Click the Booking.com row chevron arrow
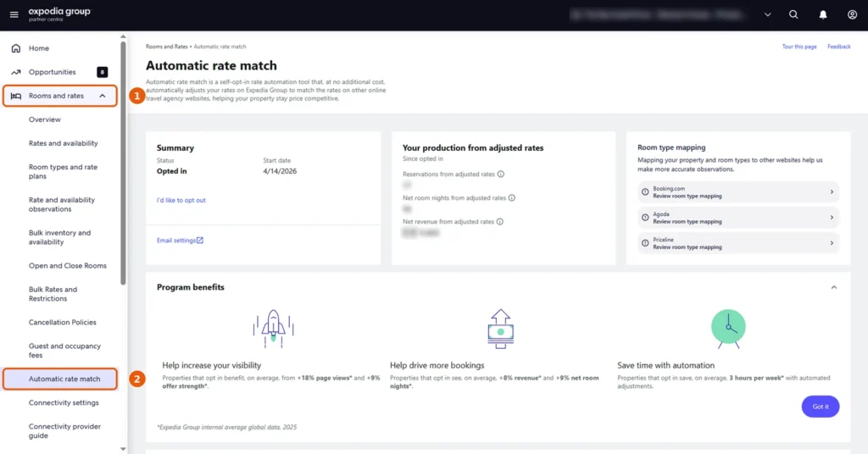Viewport: 868px width, 454px height. 832,192
